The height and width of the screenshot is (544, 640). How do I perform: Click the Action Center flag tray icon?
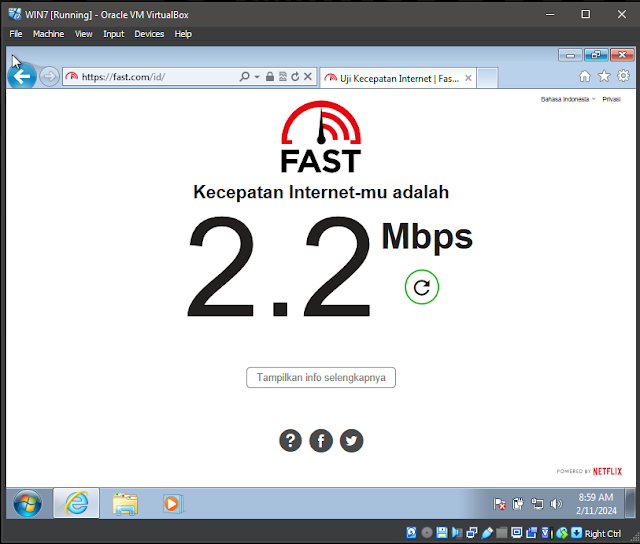(499, 504)
